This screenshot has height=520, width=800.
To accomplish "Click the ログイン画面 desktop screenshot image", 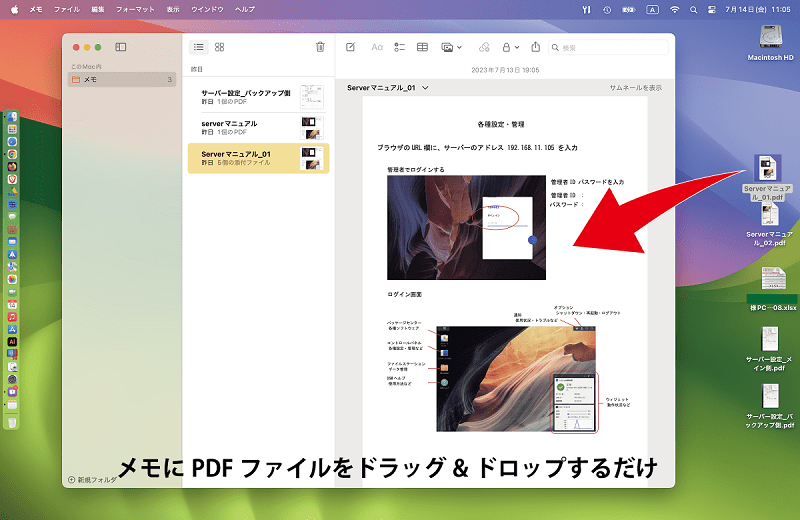I will pos(516,379).
